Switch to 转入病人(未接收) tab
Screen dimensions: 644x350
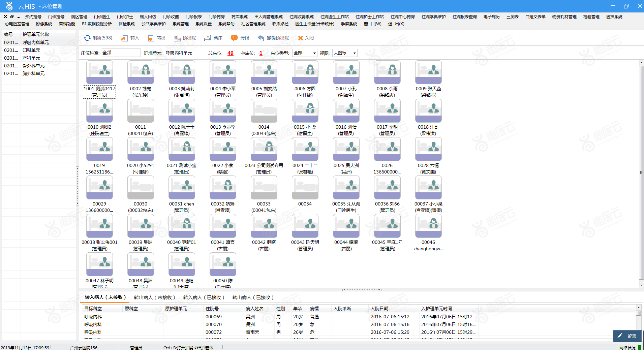pos(105,297)
